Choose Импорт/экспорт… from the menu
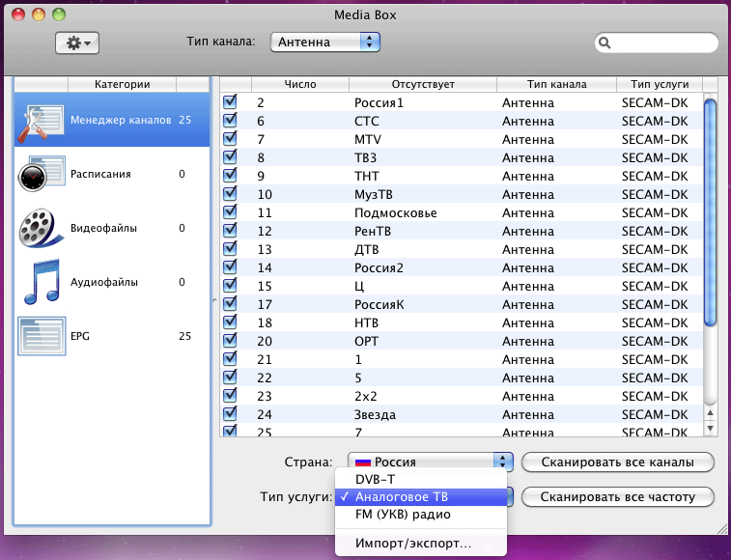731x560 pixels. [412, 544]
